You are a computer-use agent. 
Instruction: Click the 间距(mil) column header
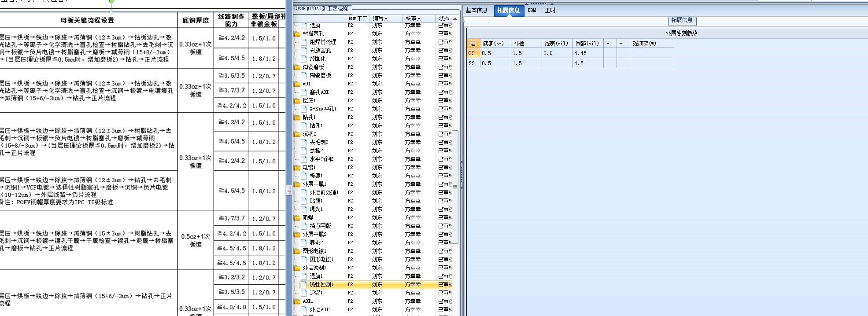coord(587,44)
